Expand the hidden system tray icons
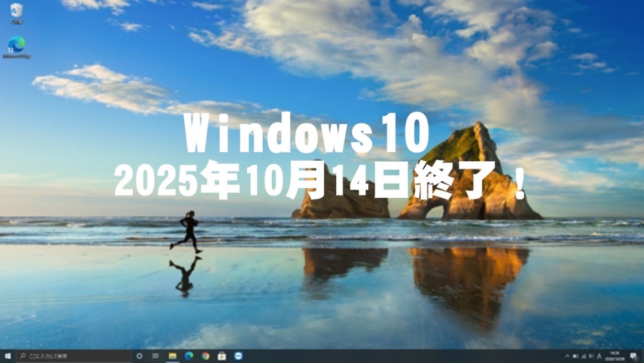The image size is (644, 363). (x=567, y=356)
